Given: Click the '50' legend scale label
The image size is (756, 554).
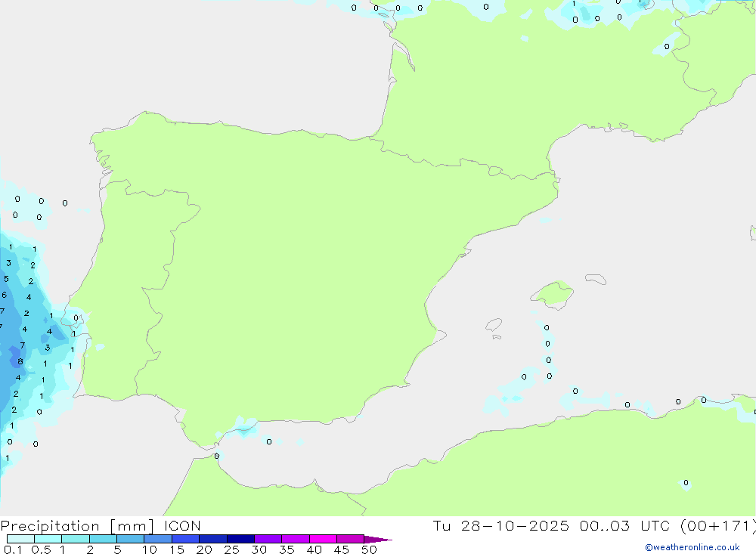Looking at the screenshot, I should [x=369, y=549].
